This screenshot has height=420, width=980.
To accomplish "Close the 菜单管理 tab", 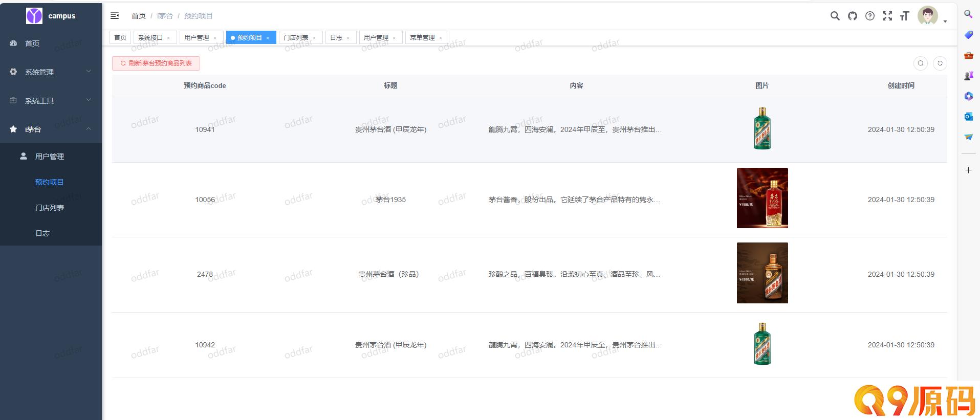I will tap(441, 38).
